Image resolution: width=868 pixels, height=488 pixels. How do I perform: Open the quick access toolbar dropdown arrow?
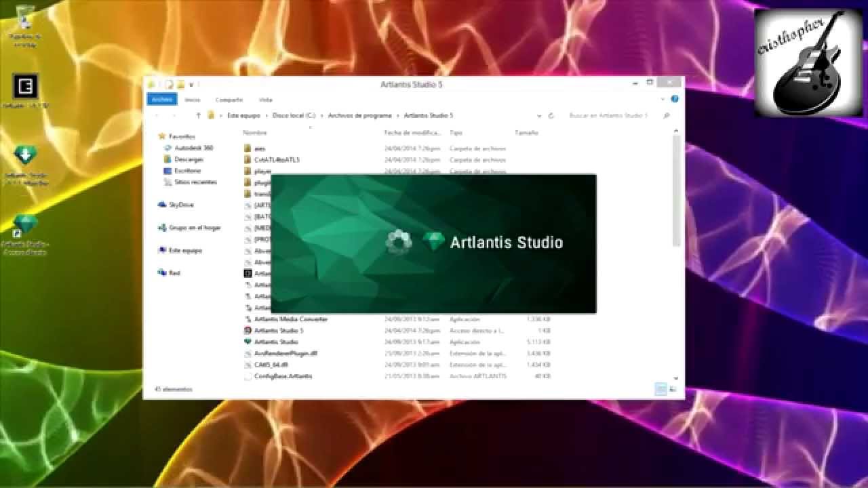(x=191, y=85)
